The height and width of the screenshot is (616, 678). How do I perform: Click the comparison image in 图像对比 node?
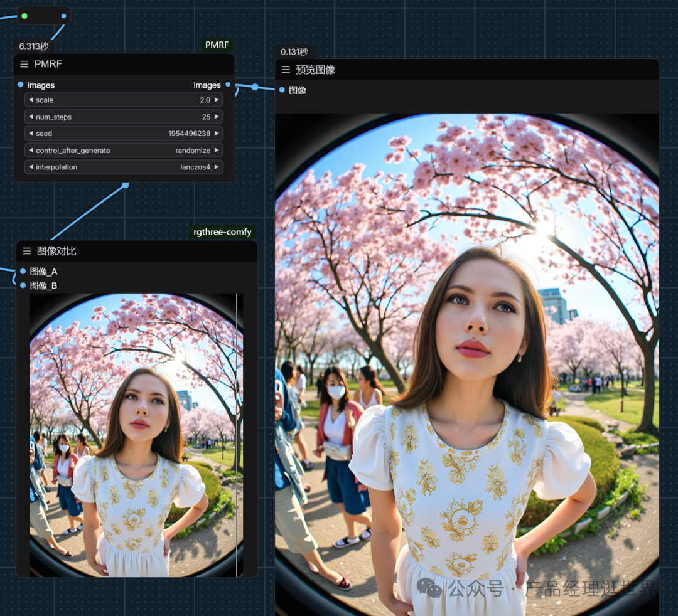[136, 435]
